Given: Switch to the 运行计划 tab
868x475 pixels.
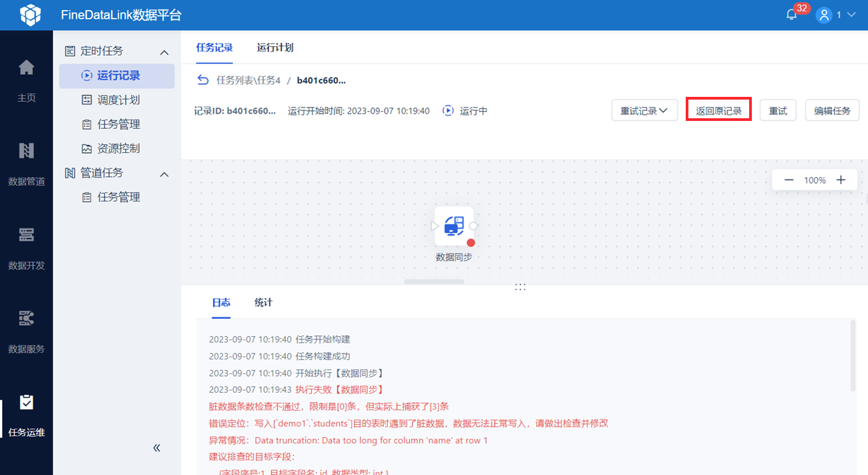Looking at the screenshot, I should (275, 47).
